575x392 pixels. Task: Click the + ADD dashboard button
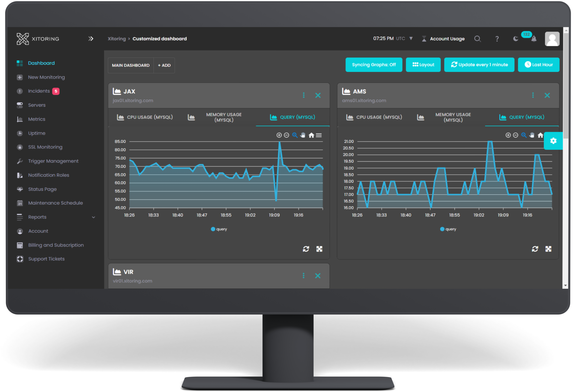pyautogui.click(x=164, y=66)
